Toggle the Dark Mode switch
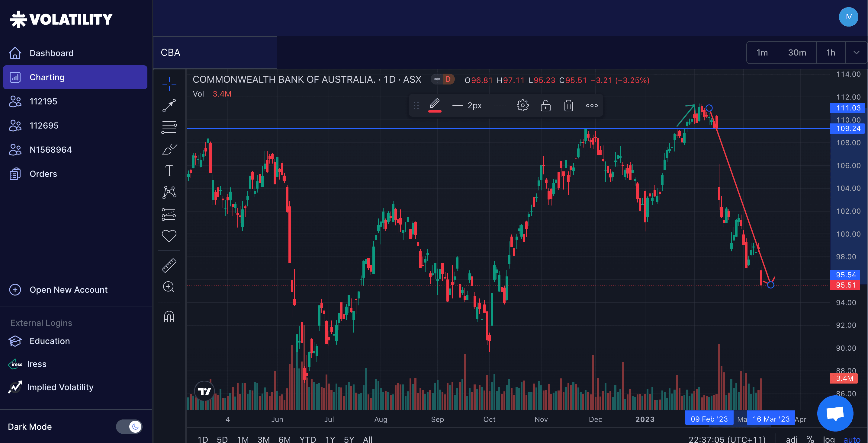 129,426
